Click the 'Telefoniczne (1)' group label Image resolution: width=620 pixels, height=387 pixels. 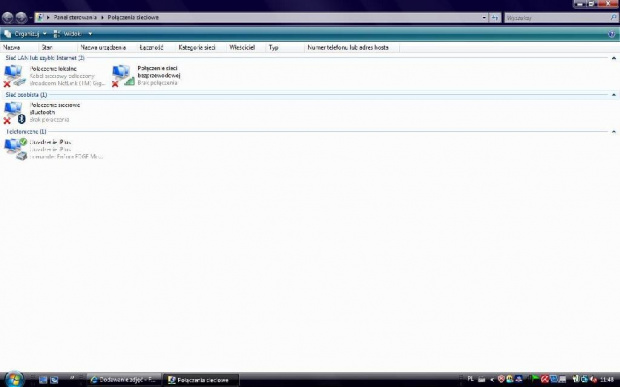pyautogui.click(x=26, y=132)
